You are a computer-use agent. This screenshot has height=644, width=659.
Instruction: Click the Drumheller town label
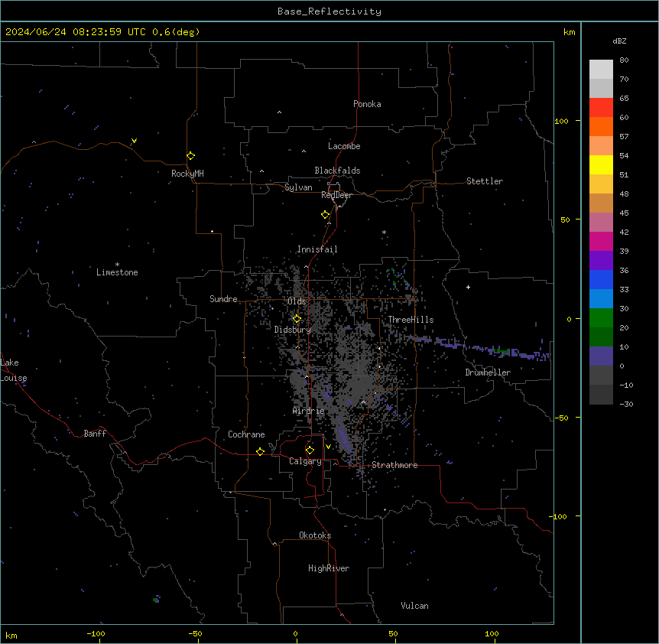click(488, 372)
